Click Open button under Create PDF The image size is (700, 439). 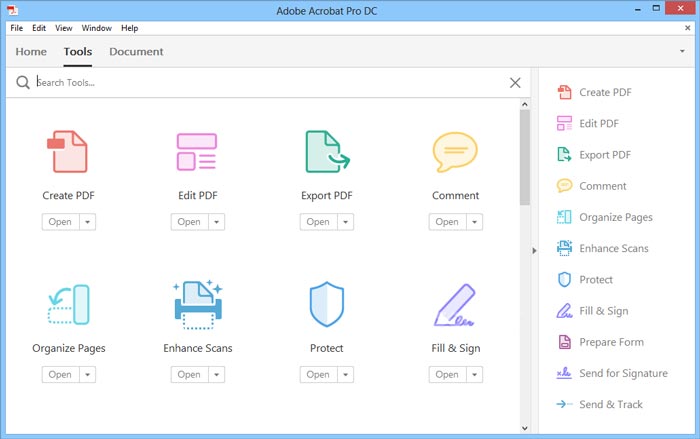(x=60, y=222)
